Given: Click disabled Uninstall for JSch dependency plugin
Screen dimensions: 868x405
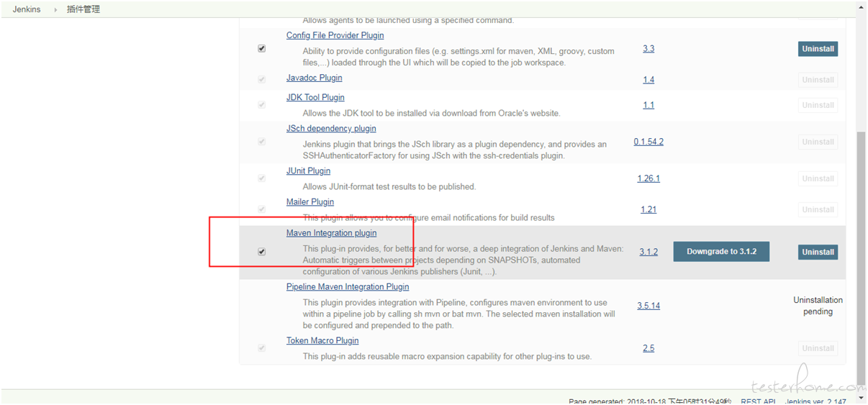Looking at the screenshot, I should point(818,142).
